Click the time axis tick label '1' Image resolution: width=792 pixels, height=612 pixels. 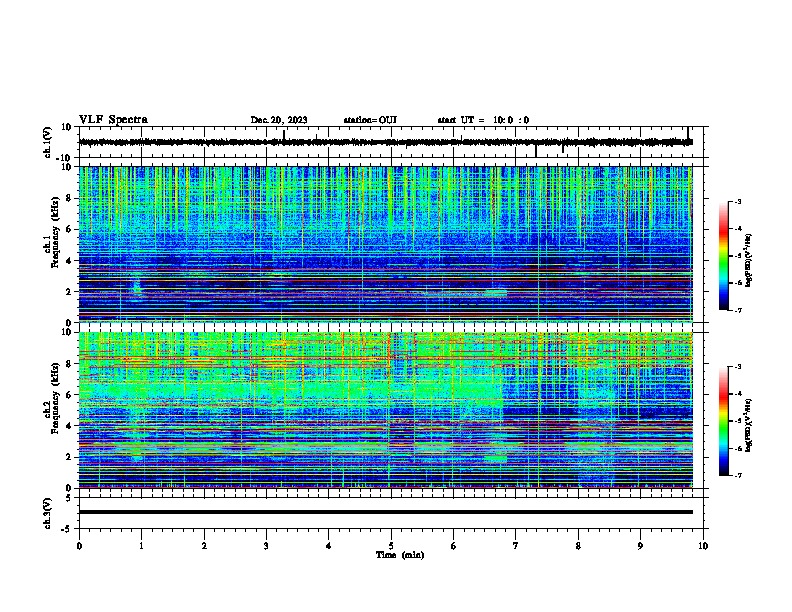(141, 546)
